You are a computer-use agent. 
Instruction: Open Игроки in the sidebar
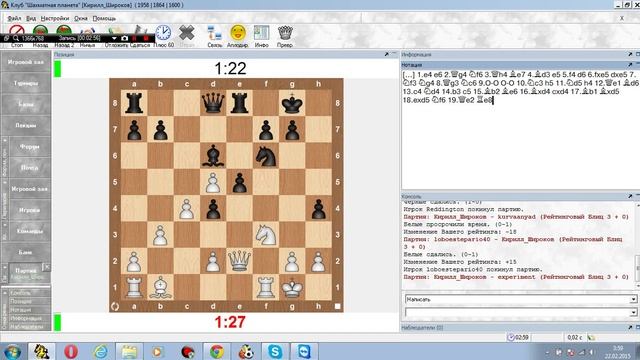29,210
